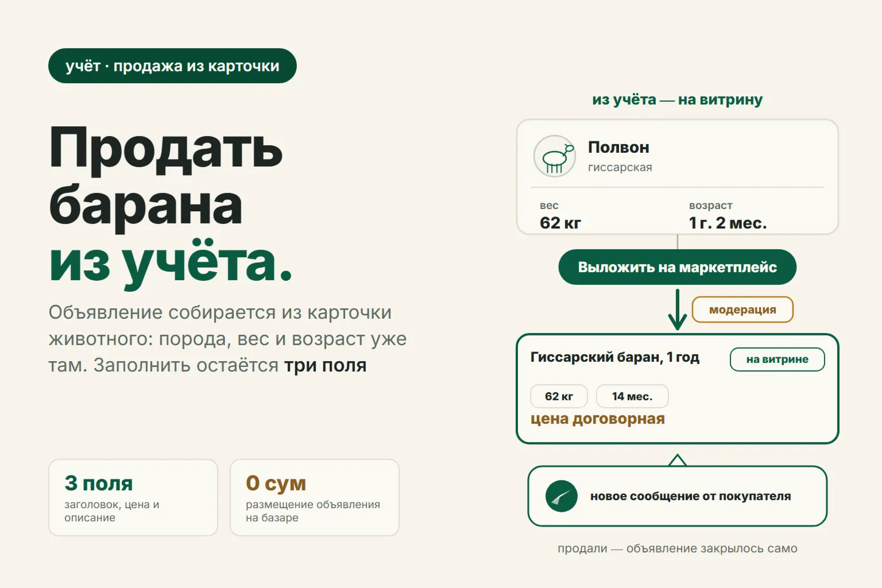Click the "из учёта — на витрину" caption
This screenshot has width=882, height=588.
click(x=678, y=100)
